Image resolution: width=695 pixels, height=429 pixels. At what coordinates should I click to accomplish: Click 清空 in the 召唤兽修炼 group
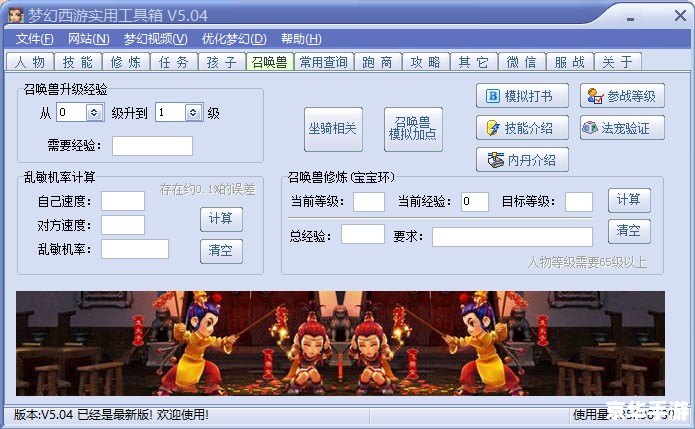coord(629,231)
